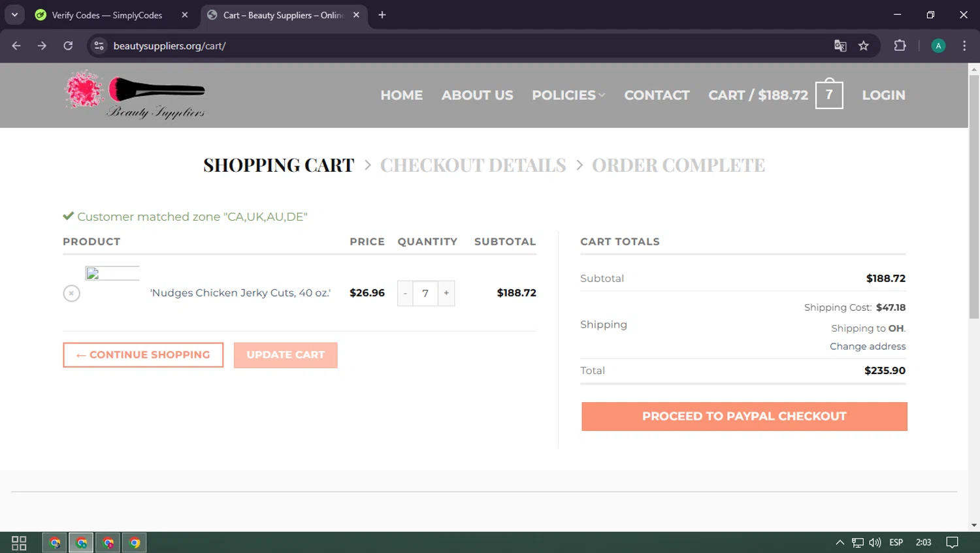Show hidden system tray icons
This screenshot has height=553, width=980.
[x=840, y=543]
